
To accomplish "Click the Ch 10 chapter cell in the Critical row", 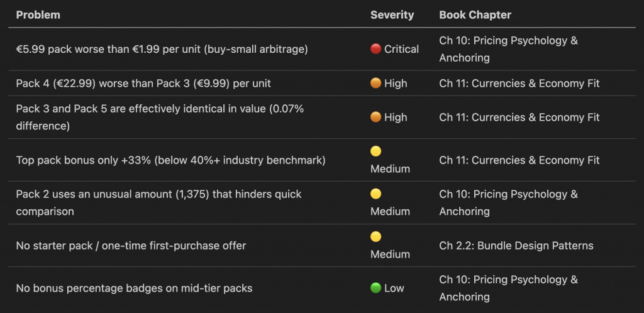I will click(508, 49).
